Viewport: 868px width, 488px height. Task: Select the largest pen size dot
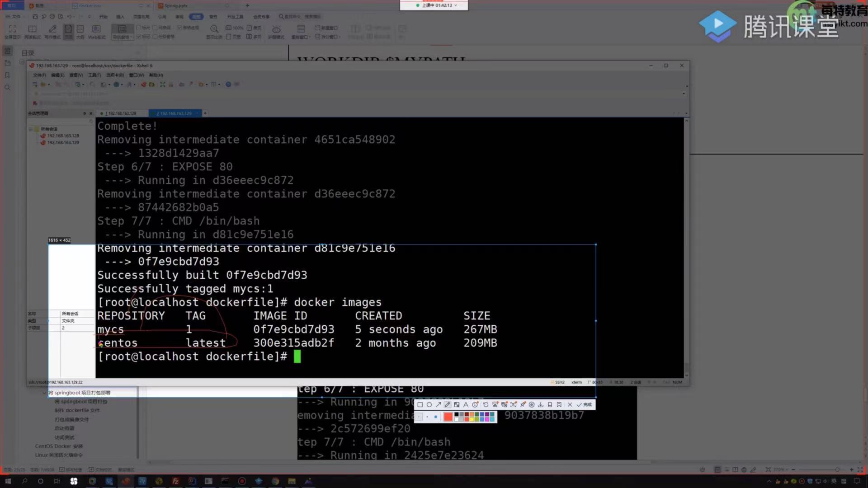coord(435,417)
